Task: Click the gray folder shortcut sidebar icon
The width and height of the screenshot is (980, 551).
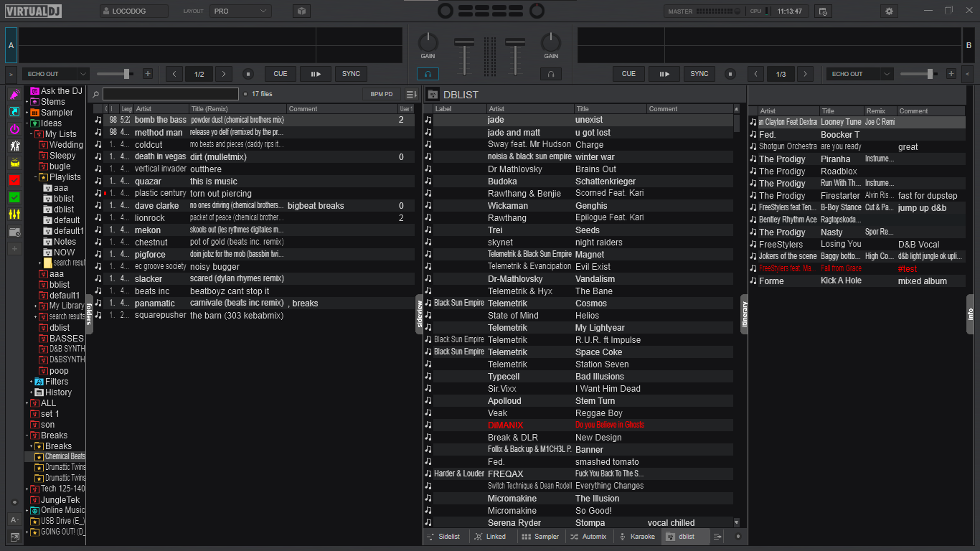Action: coord(14,232)
